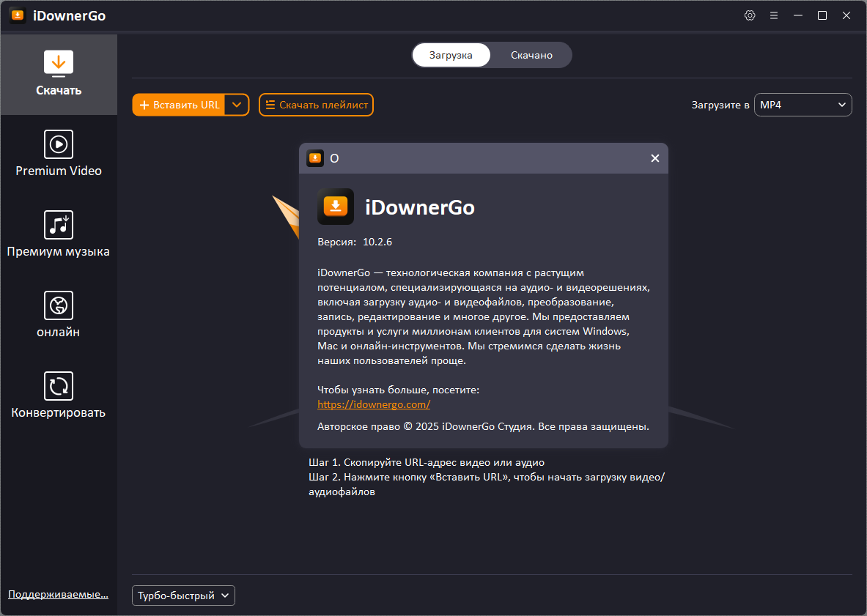Switch to the Загрузка tab
The width and height of the screenshot is (867, 616).
pos(451,55)
